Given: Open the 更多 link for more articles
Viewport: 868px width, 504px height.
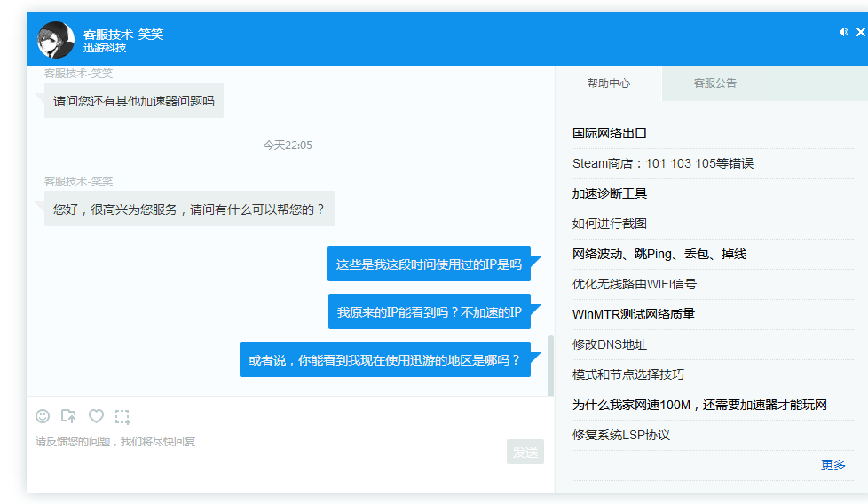Looking at the screenshot, I should click(836, 465).
